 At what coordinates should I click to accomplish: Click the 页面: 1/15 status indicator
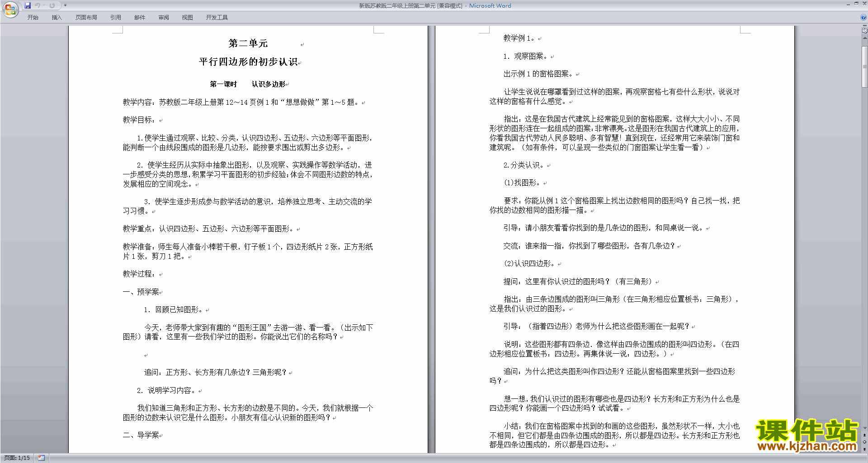pyautogui.click(x=17, y=458)
